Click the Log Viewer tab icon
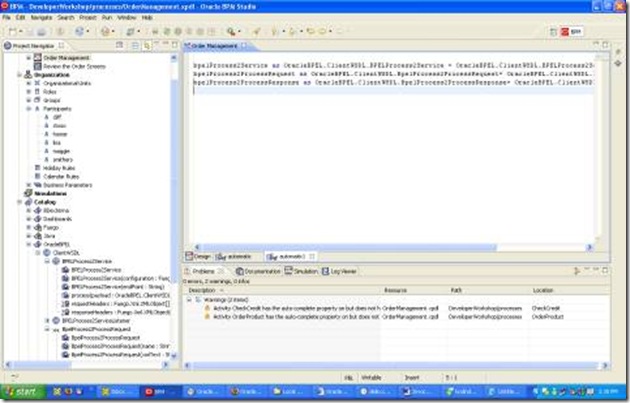The width and height of the screenshot is (630, 403). coord(325,272)
